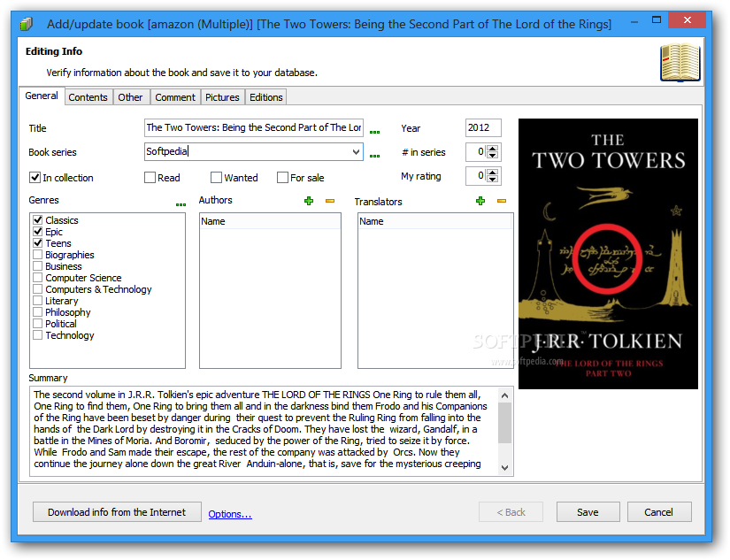Click the Two Towers cover image
The image size is (730, 560).
[608, 254]
